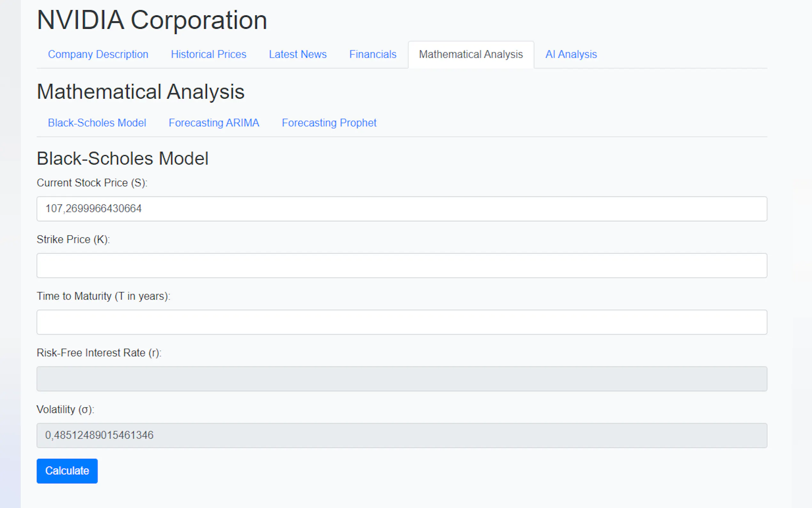Click the Current Stock Price input field
The image size is (812, 508).
(402, 209)
